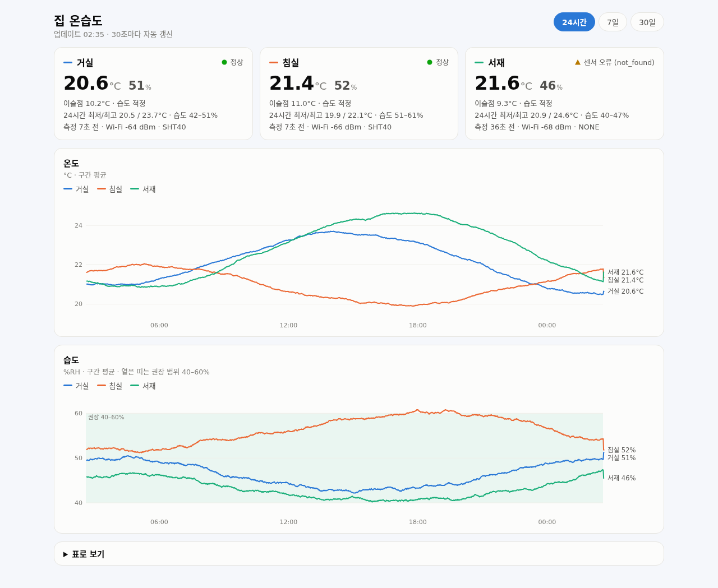Click the green color dash beside 서재 card title

pos(479,63)
